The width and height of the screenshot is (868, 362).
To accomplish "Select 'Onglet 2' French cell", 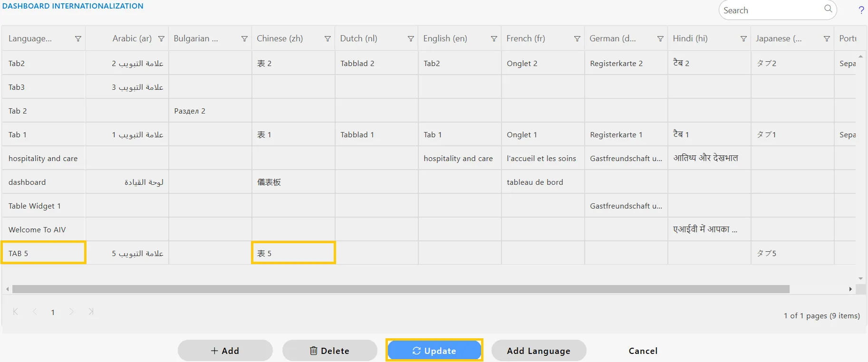I will pyautogui.click(x=543, y=63).
